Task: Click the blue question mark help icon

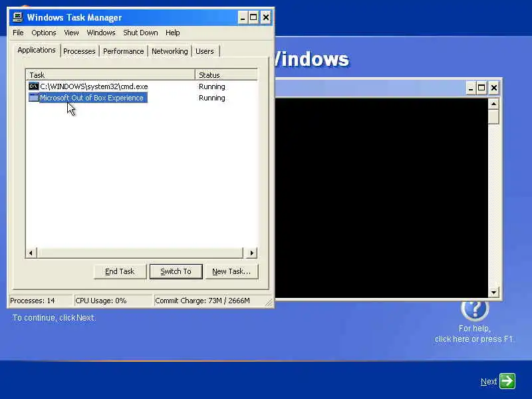Action: point(475,310)
